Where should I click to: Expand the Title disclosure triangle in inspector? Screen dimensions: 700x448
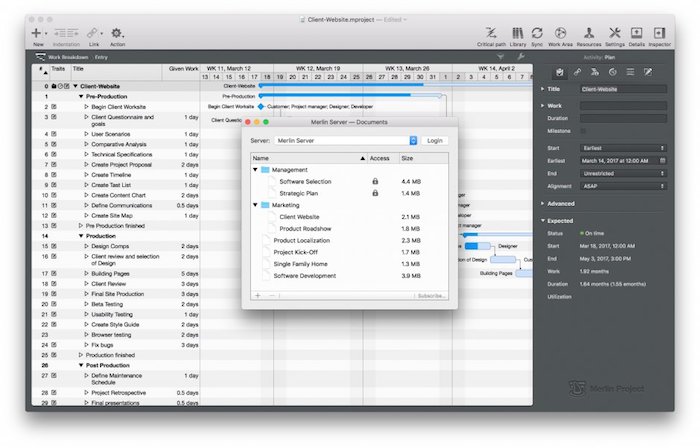tap(542, 89)
